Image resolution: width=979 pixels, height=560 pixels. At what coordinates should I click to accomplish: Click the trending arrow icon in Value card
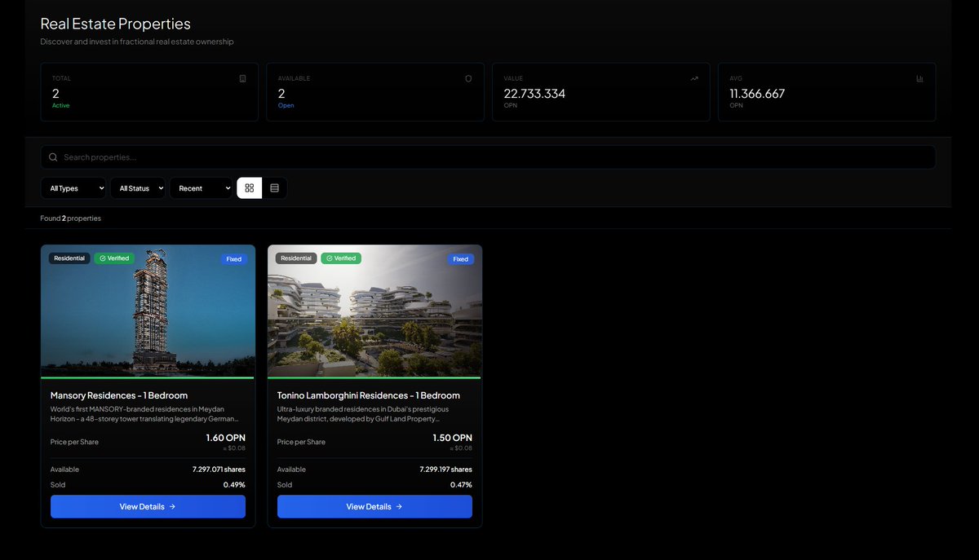pos(694,79)
